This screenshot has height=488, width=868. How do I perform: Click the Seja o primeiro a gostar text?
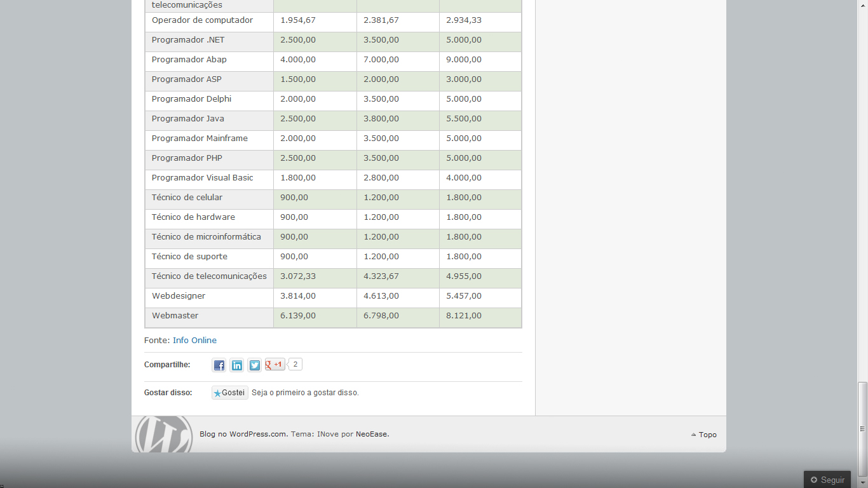point(305,393)
